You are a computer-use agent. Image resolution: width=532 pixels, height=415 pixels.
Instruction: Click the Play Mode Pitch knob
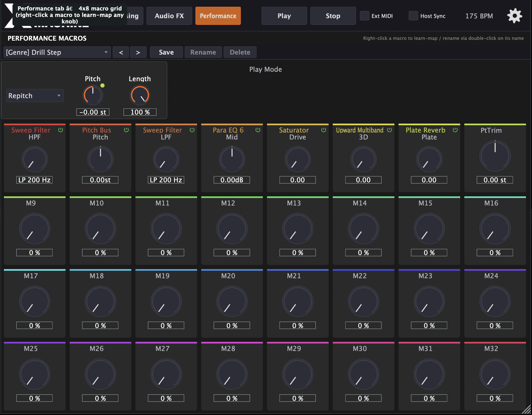(93, 95)
